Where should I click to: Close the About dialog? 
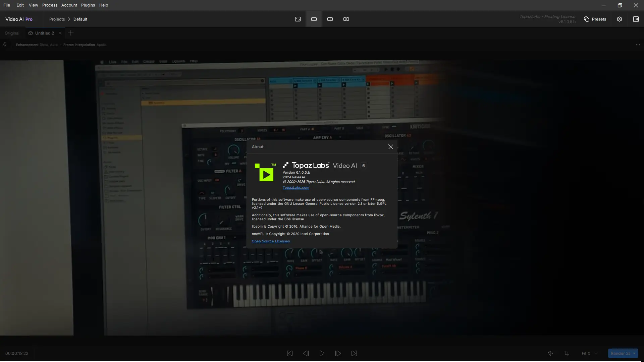click(x=391, y=147)
